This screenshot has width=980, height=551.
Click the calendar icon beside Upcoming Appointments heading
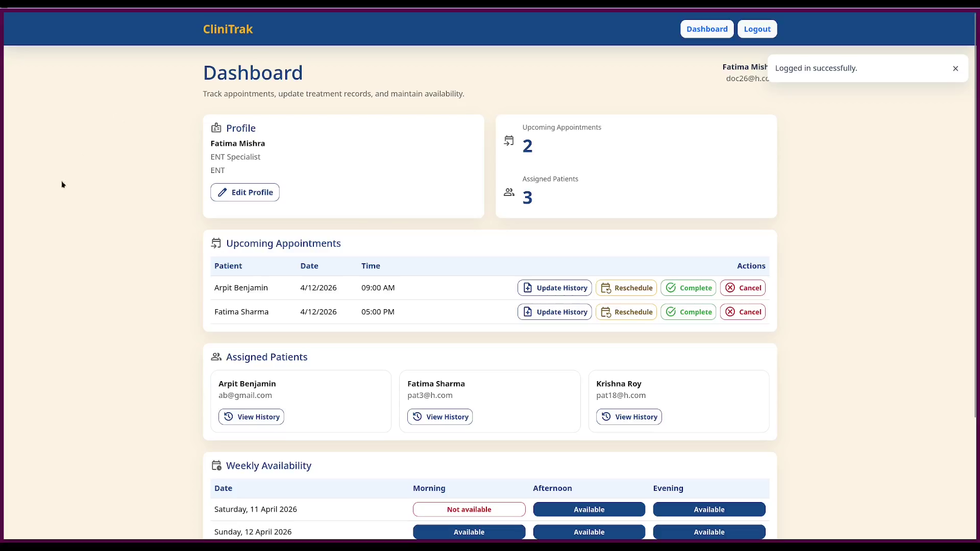[x=216, y=243]
